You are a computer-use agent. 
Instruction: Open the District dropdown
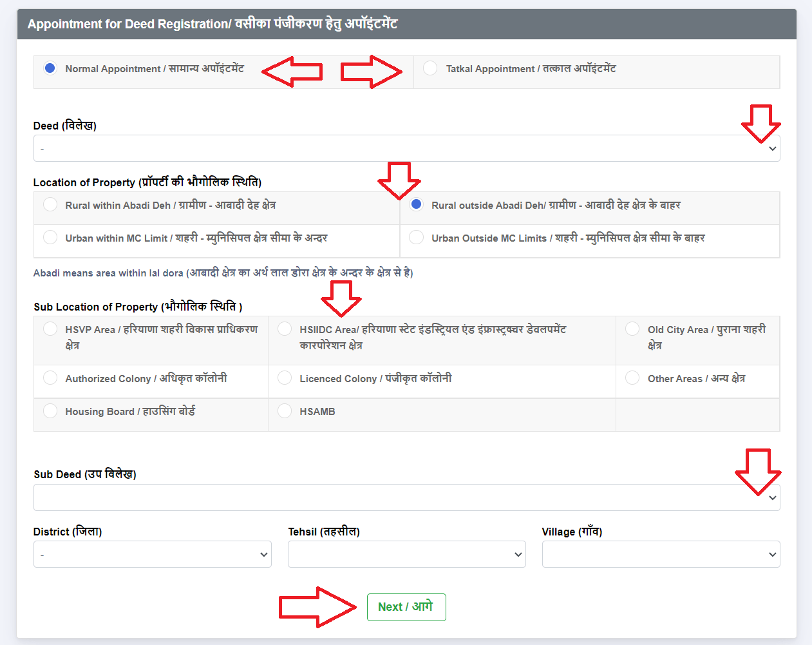(152, 555)
